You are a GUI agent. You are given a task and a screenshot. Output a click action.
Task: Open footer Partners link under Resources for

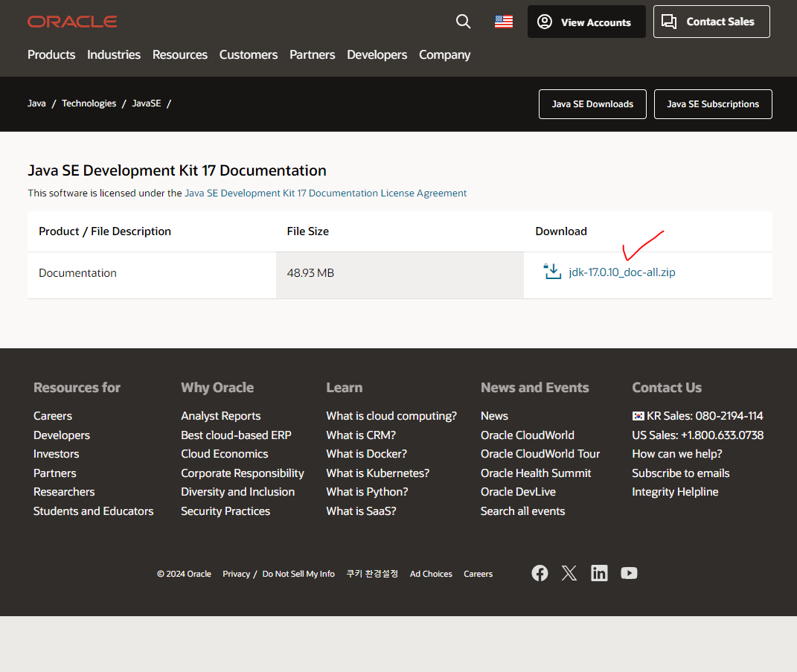point(55,473)
